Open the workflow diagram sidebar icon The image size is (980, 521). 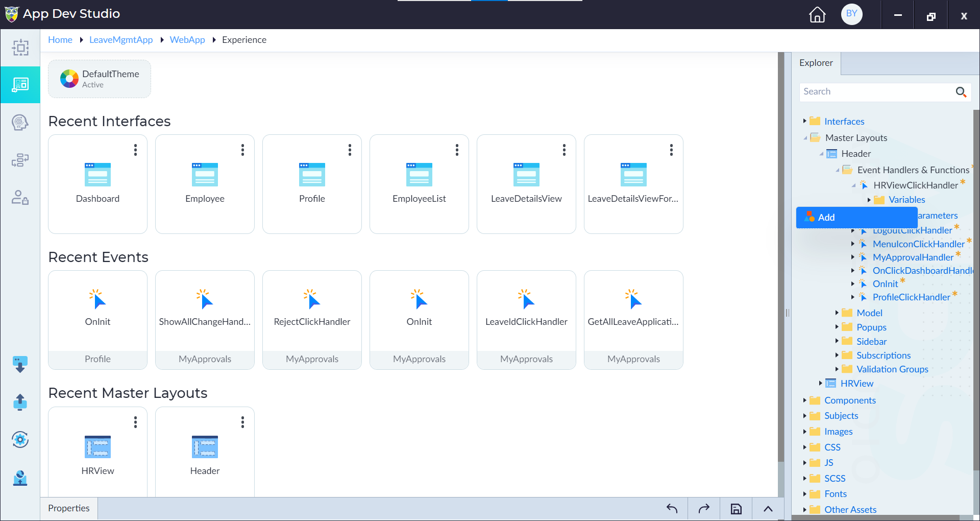(x=20, y=160)
